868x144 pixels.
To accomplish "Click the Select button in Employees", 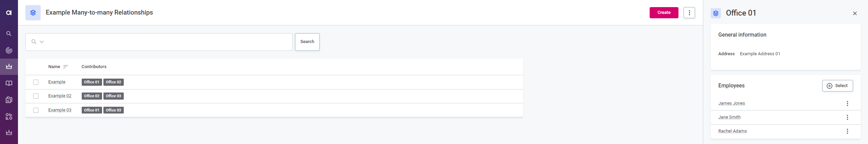I will pyautogui.click(x=837, y=86).
